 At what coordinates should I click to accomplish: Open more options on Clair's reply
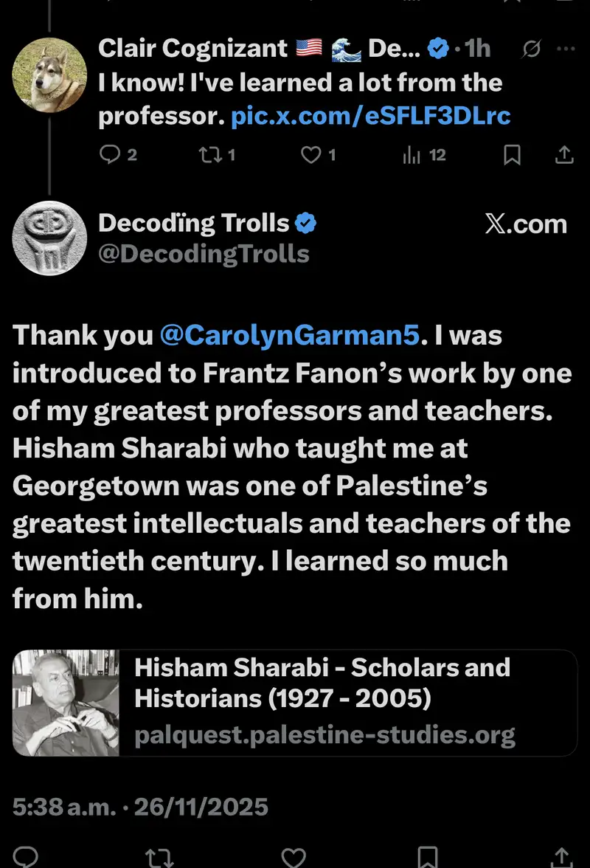pyautogui.click(x=565, y=49)
